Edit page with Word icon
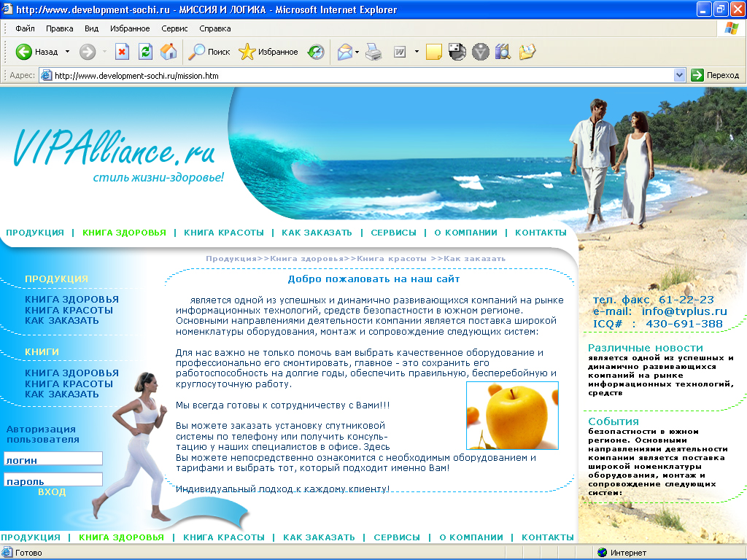This screenshot has width=747, height=560. (400, 52)
